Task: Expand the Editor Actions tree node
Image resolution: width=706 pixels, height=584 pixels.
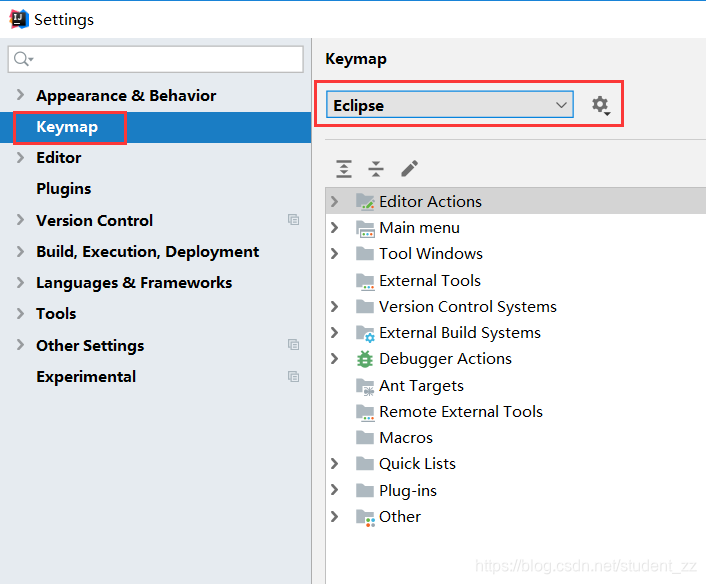Action: coord(334,201)
